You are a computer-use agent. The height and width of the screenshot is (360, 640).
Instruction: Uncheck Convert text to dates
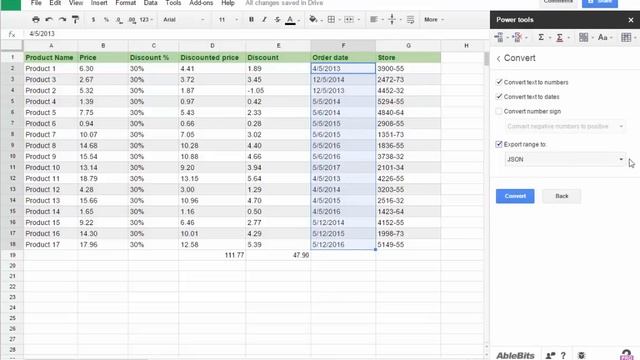click(x=499, y=97)
